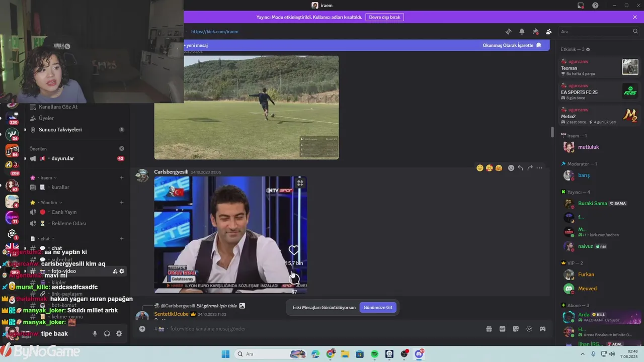Click the second quick-reaction heart-face emoji
644x362 pixels.
(489, 168)
